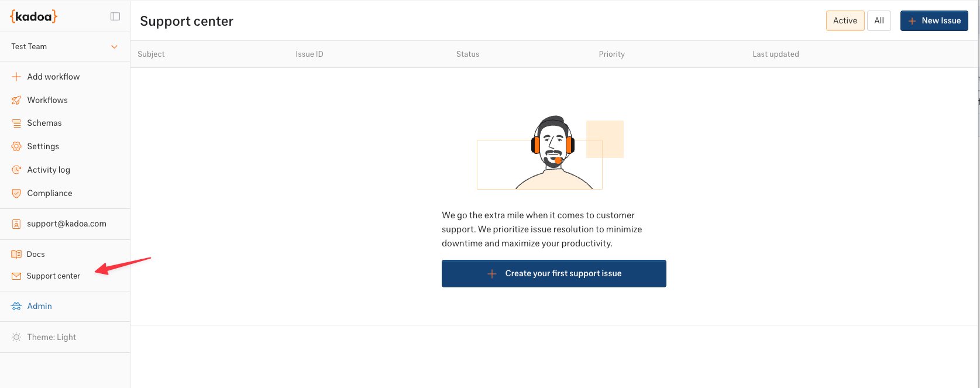Click the Last updated column header
980x388 pixels.
click(775, 54)
